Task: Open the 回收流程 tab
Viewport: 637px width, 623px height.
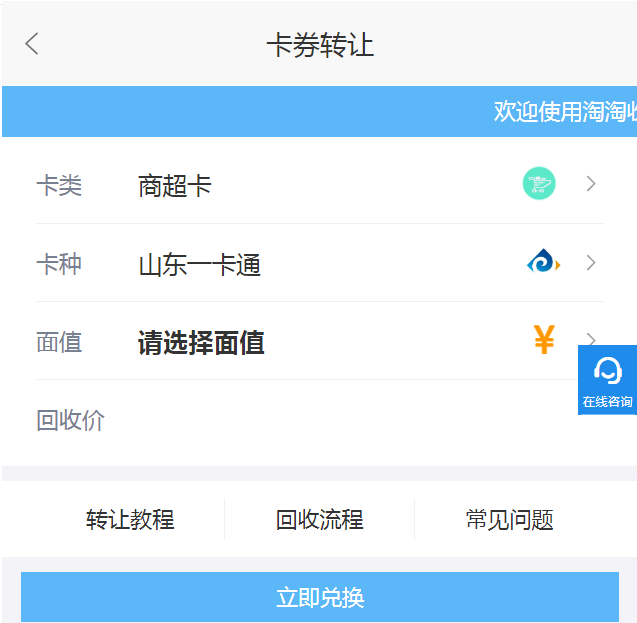Action: point(319,520)
